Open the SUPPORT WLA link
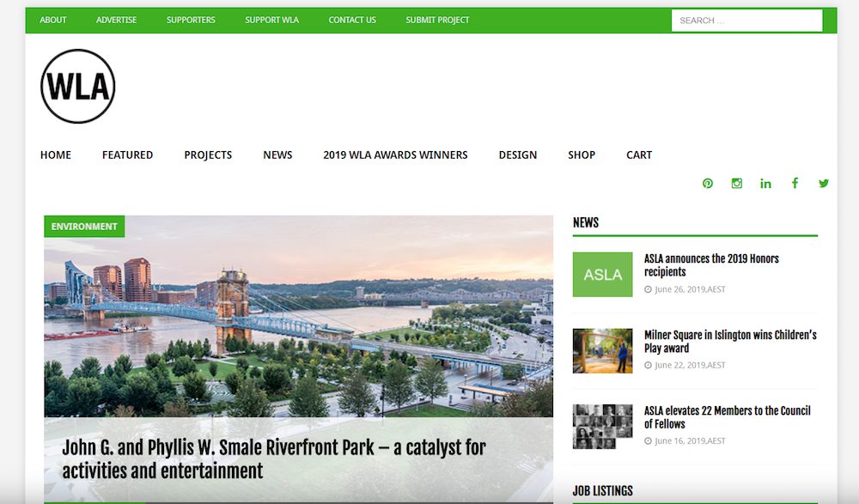859x504 pixels. 271,20
